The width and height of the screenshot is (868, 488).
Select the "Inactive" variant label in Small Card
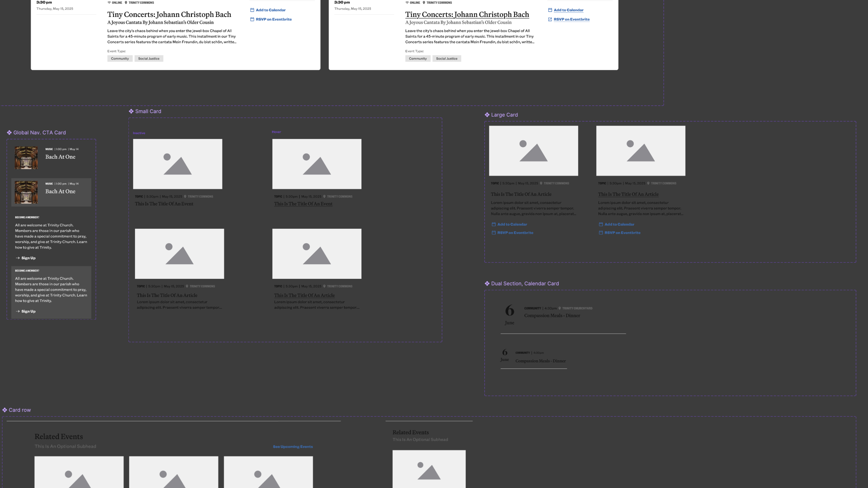point(139,133)
